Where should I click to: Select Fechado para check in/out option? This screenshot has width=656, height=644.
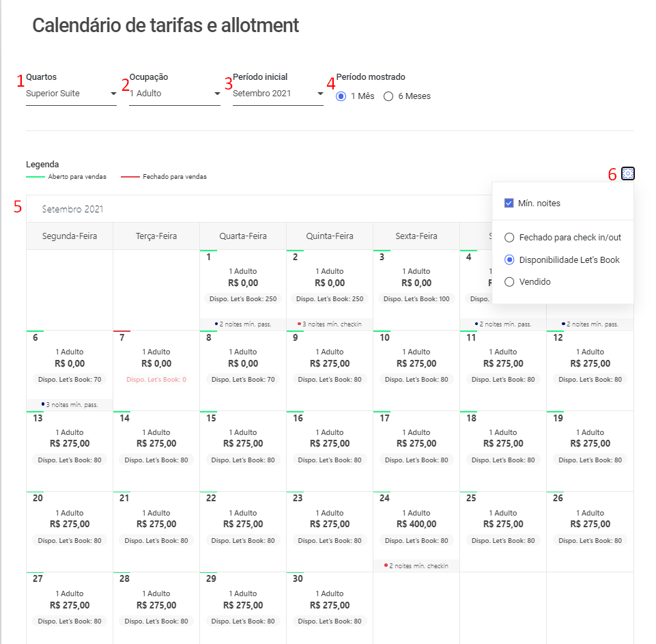point(509,238)
